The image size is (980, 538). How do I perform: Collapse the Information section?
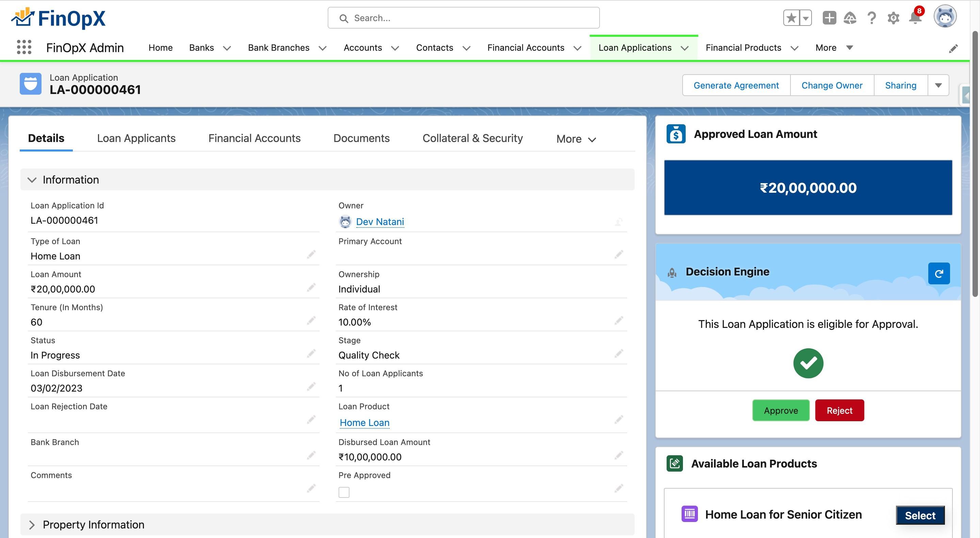[32, 180]
